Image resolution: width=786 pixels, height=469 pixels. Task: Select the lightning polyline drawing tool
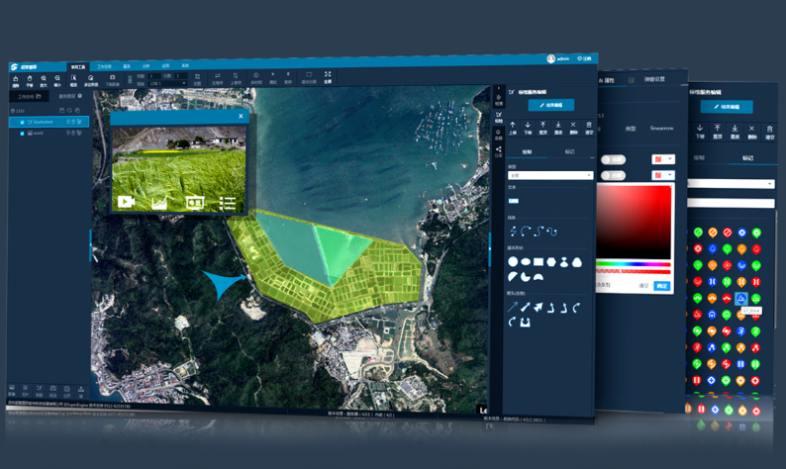[x=513, y=231]
